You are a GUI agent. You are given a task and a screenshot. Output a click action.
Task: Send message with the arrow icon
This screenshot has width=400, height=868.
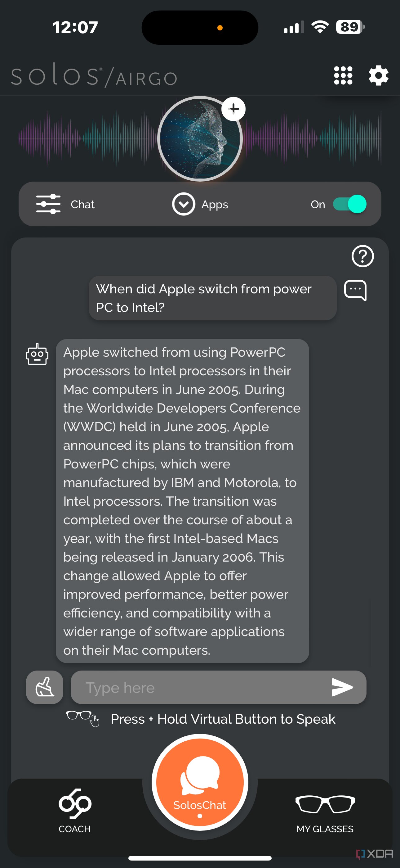(342, 687)
